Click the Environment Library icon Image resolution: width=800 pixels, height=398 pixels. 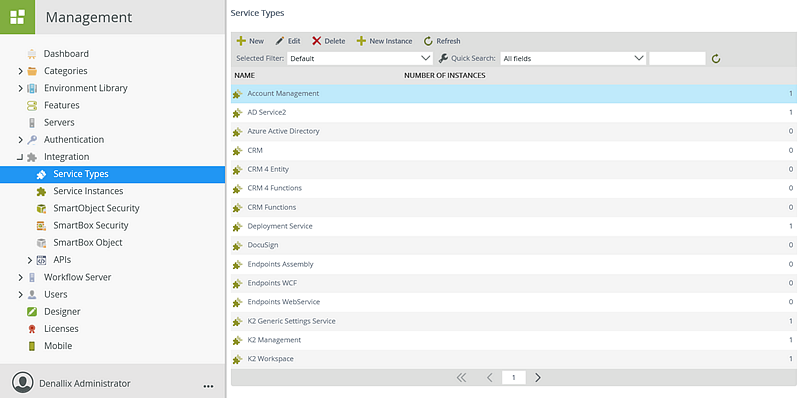pyautogui.click(x=32, y=88)
